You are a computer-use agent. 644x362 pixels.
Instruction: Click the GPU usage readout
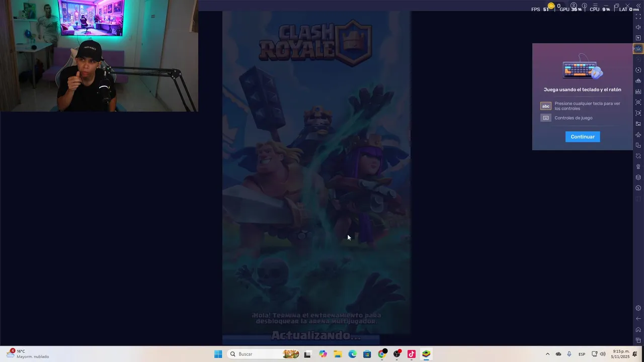point(571,10)
